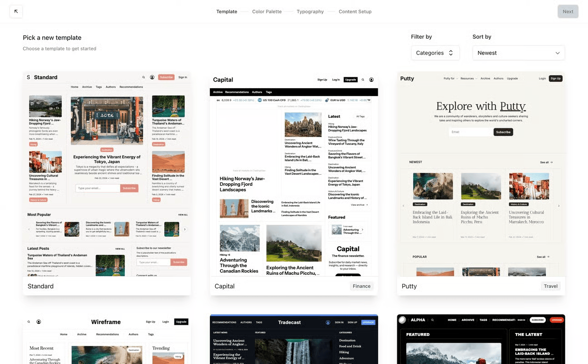Screen dimensions: 588x364
Task: Click 'Type your email' field in Standard hero
Action: (x=98, y=188)
